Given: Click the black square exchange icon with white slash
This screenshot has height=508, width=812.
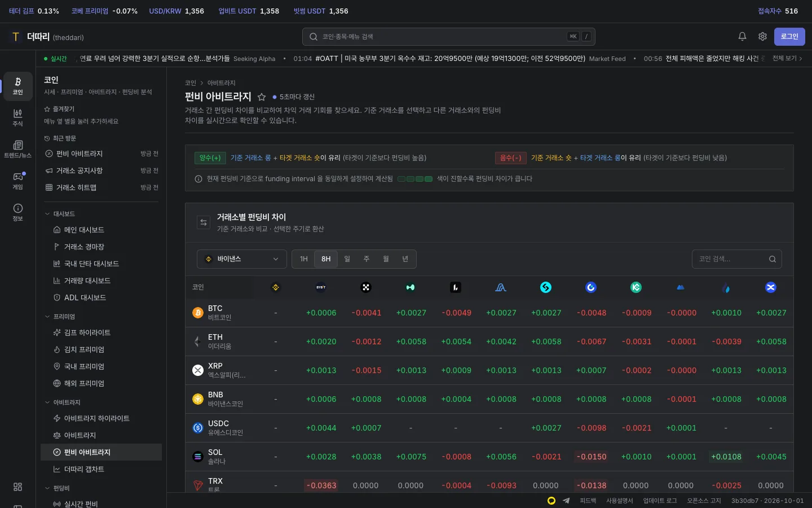Looking at the screenshot, I should (456, 287).
